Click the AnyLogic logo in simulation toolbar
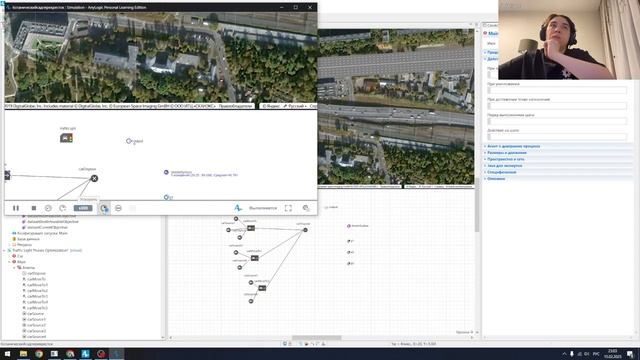The height and width of the screenshot is (360, 640). (238, 208)
